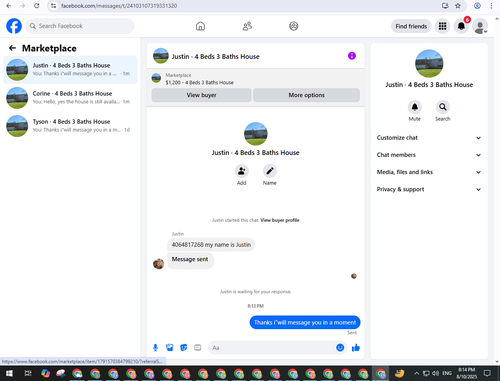Click the center chat profile picture
The width and height of the screenshot is (500, 381).
(x=256, y=134)
